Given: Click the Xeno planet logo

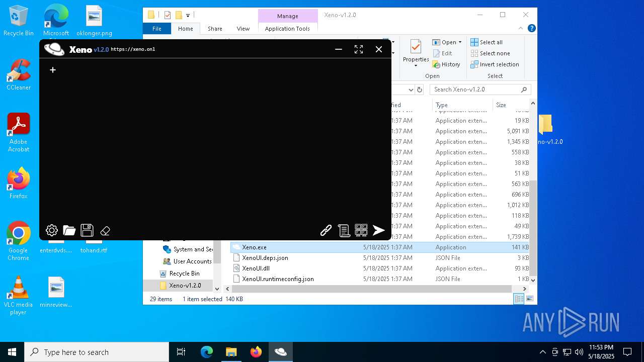Looking at the screenshot, I should [54, 49].
